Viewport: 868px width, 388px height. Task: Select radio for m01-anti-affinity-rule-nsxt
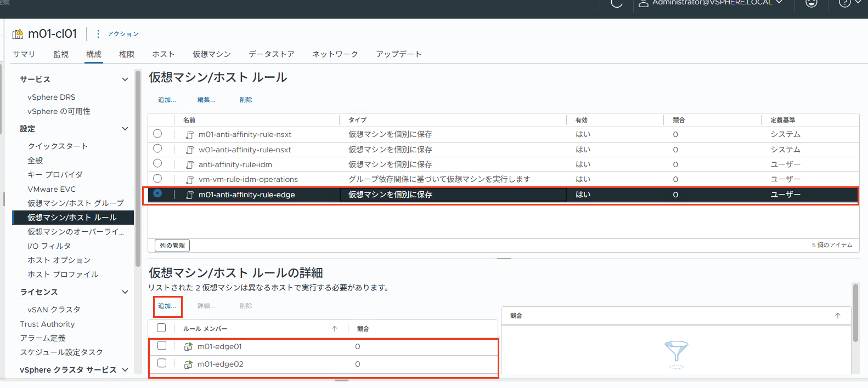click(157, 134)
